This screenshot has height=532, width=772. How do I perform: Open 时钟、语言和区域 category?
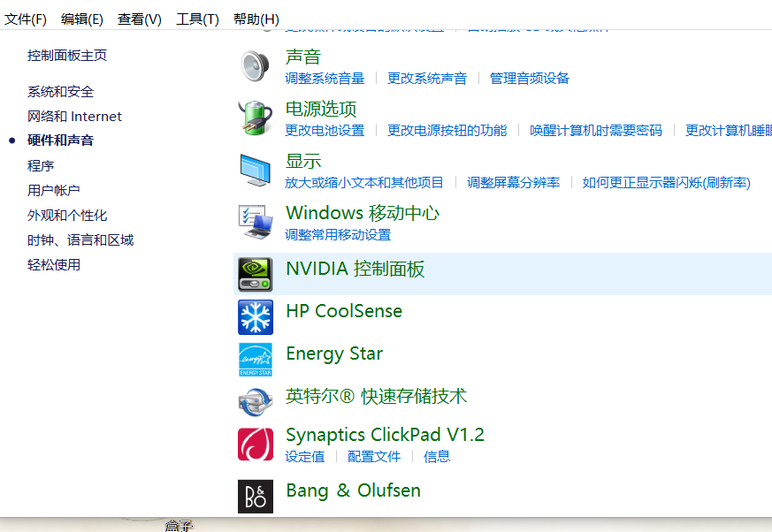tap(80, 240)
